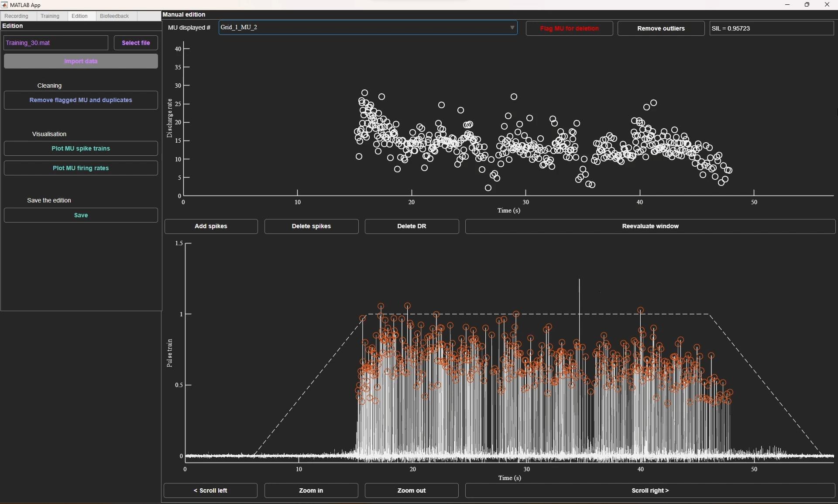Flag MU for deletion

(x=569, y=29)
